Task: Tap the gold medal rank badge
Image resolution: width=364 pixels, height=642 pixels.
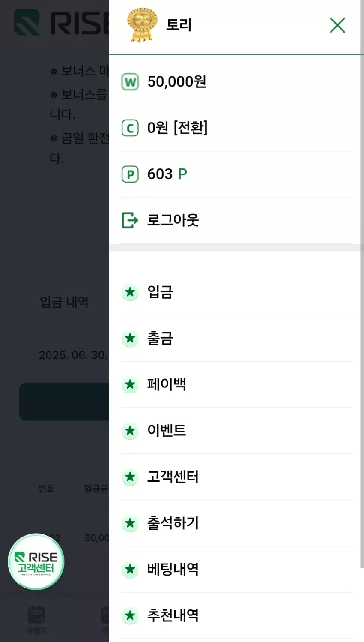Action: [142, 25]
